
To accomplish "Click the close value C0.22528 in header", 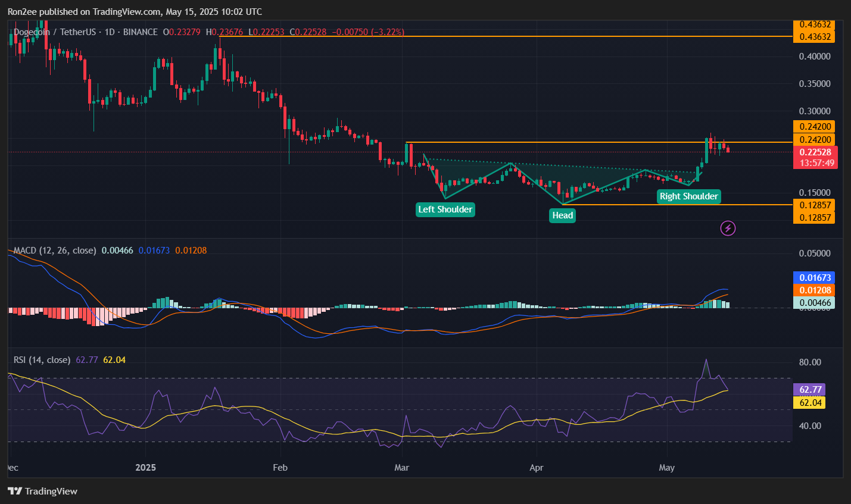I will pyautogui.click(x=308, y=32).
